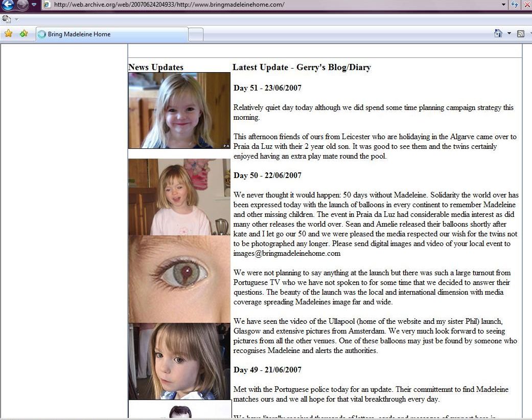The width and height of the screenshot is (532, 420).
Task: Click the Refresh page icon
Action: click(x=515, y=5)
